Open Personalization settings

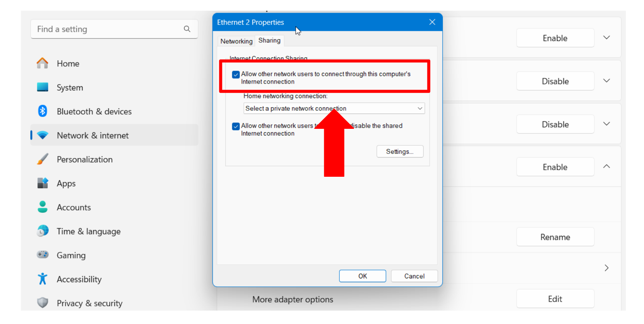[114, 160]
